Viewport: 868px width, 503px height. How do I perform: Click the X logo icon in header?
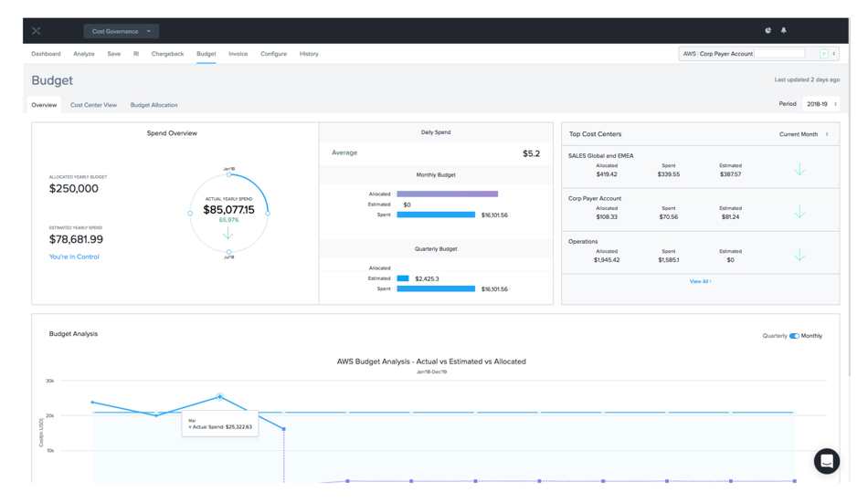tap(37, 31)
